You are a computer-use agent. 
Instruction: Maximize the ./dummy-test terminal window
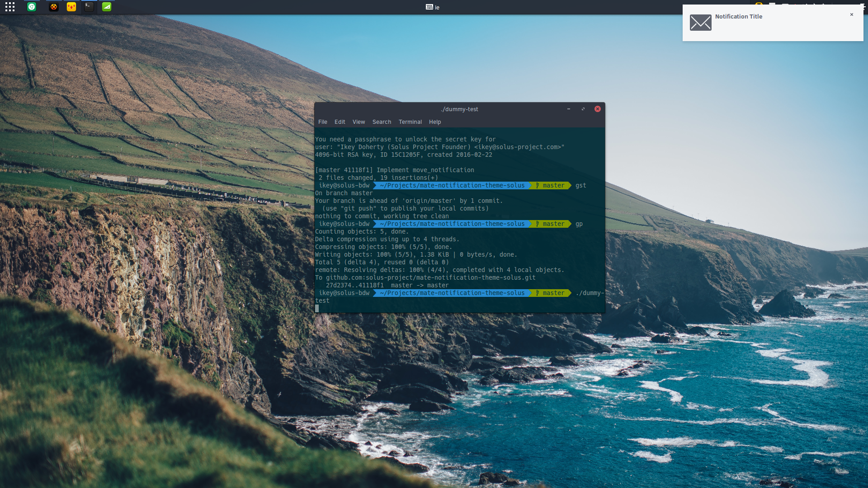[583, 109]
